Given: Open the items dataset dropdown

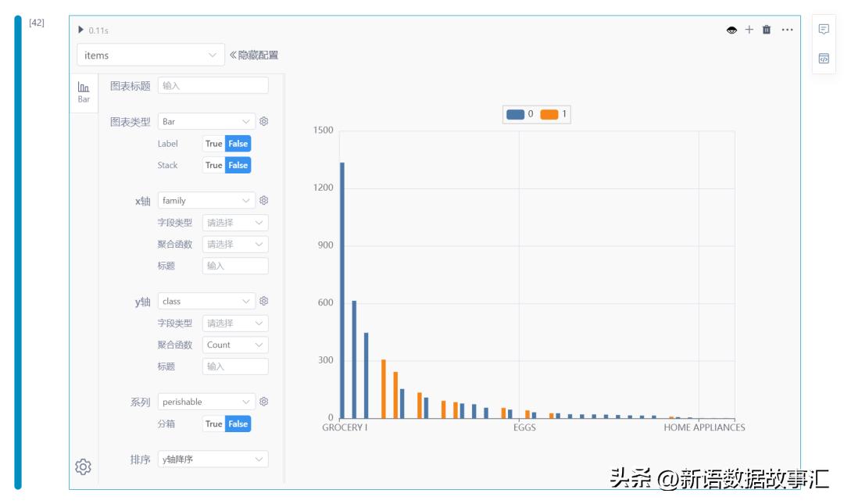Looking at the screenshot, I should click(151, 55).
